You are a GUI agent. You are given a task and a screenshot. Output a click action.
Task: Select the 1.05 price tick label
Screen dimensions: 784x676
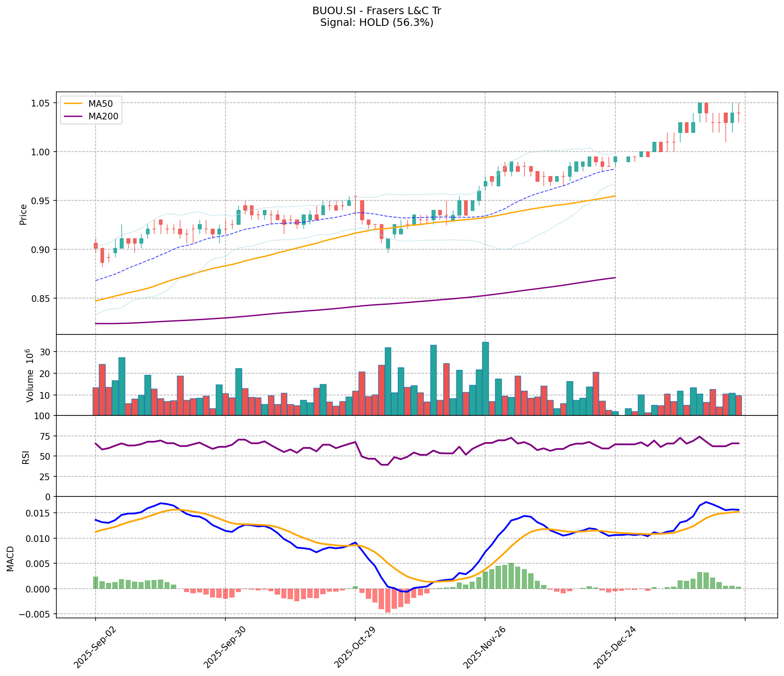tap(40, 103)
